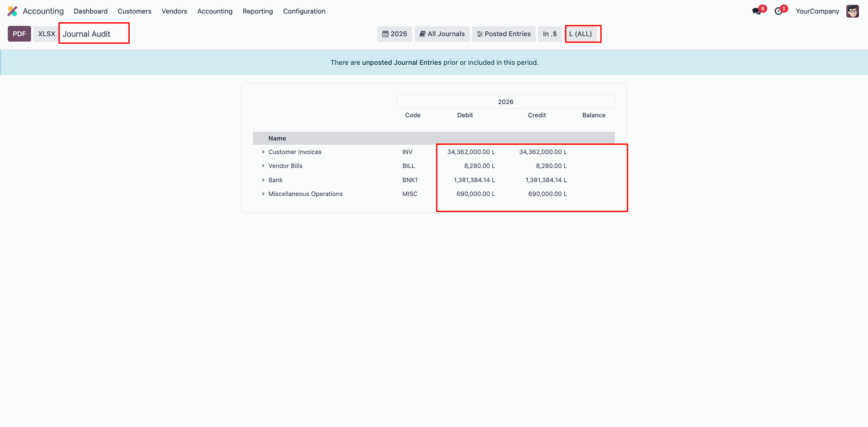Click the unposted Journal Entries link

(401, 62)
